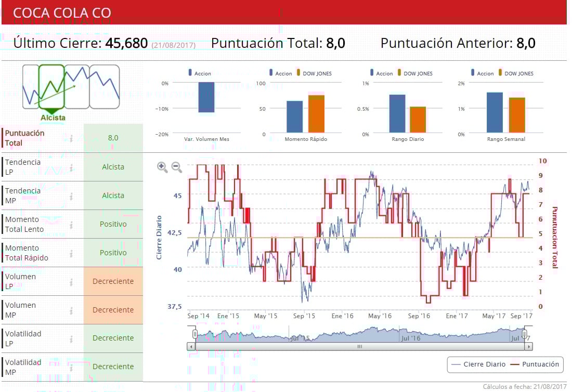
Task: Click Alcista value in Tendencia MP row
Action: tap(113, 195)
